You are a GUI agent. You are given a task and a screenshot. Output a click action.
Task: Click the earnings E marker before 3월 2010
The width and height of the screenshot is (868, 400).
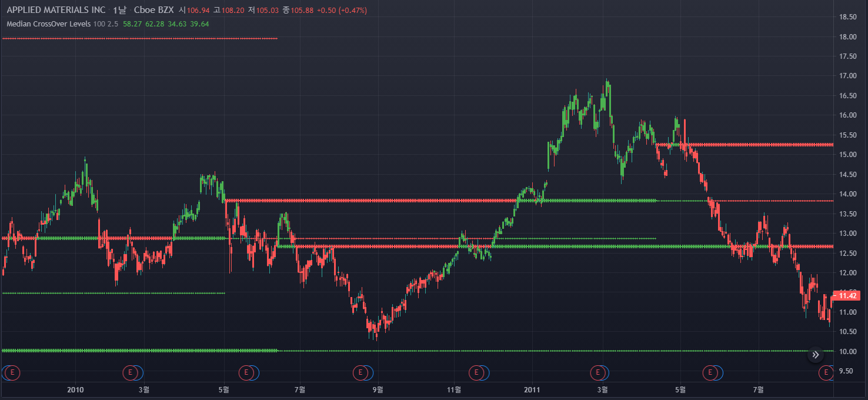(131, 372)
